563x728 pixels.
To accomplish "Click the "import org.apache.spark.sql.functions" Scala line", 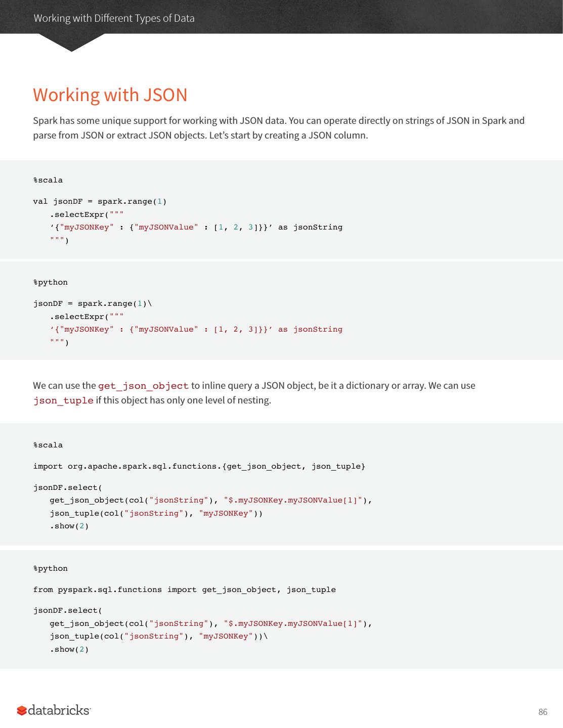I will tap(199, 466).
